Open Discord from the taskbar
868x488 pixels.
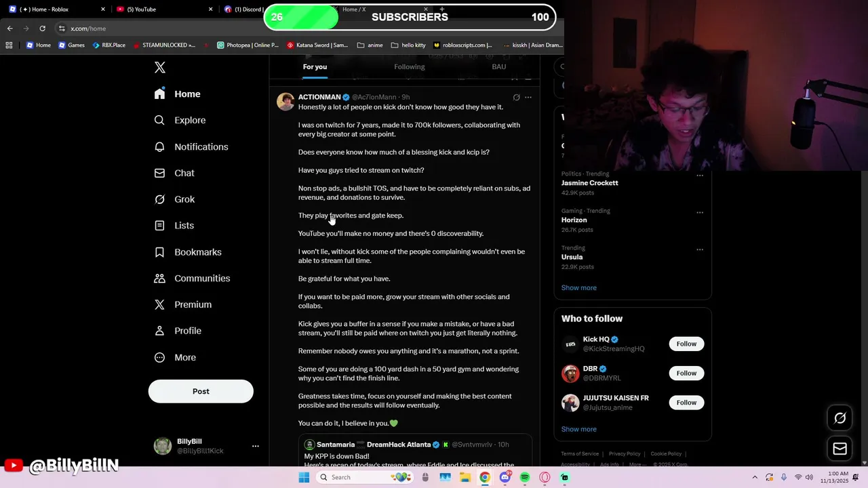click(x=505, y=477)
